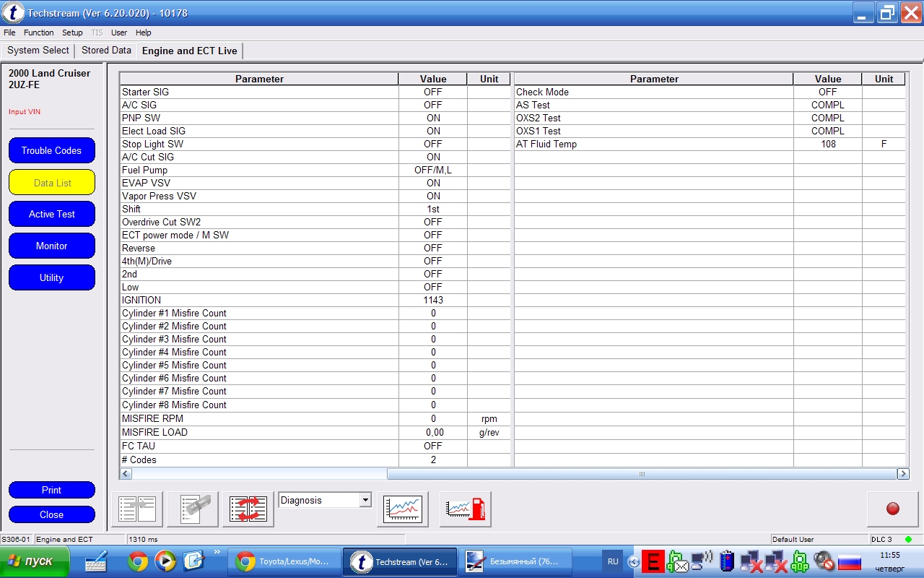
Task: Expand hidden tray icons with the round arrow
Action: click(634, 561)
